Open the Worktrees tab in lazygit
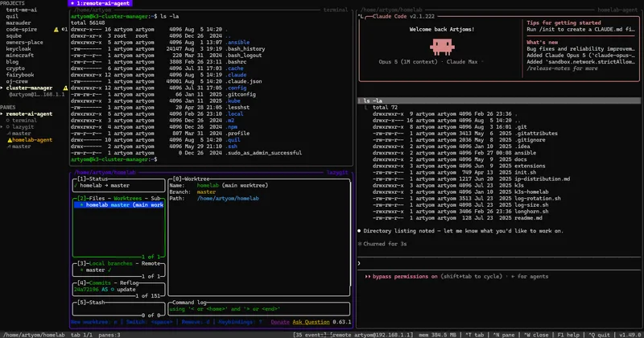 coord(128,198)
